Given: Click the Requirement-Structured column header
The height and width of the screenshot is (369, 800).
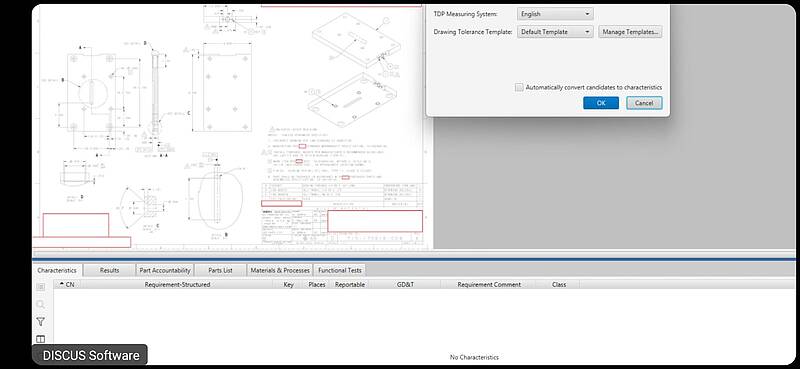Looking at the screenshot, I should click(177, 284).
